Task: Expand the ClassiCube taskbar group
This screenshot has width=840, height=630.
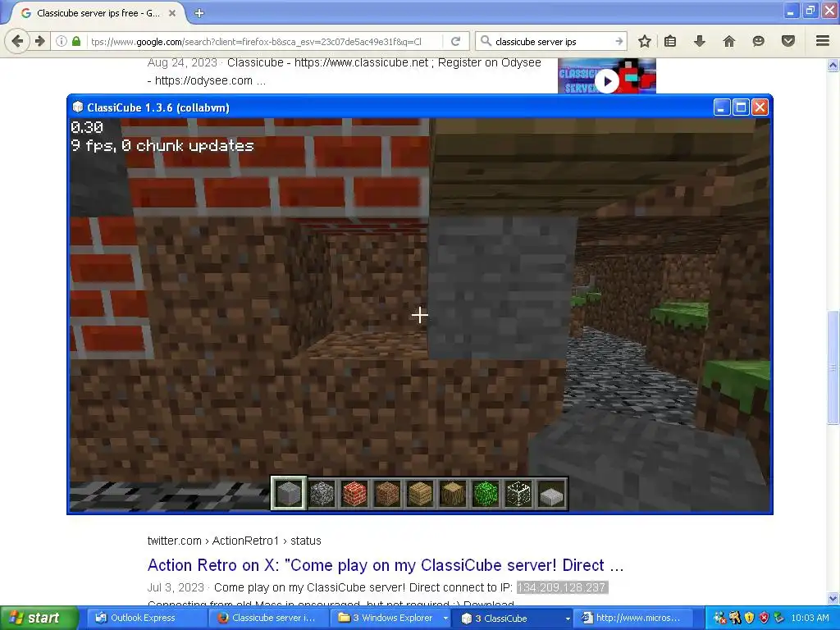Action: point(568,619)
